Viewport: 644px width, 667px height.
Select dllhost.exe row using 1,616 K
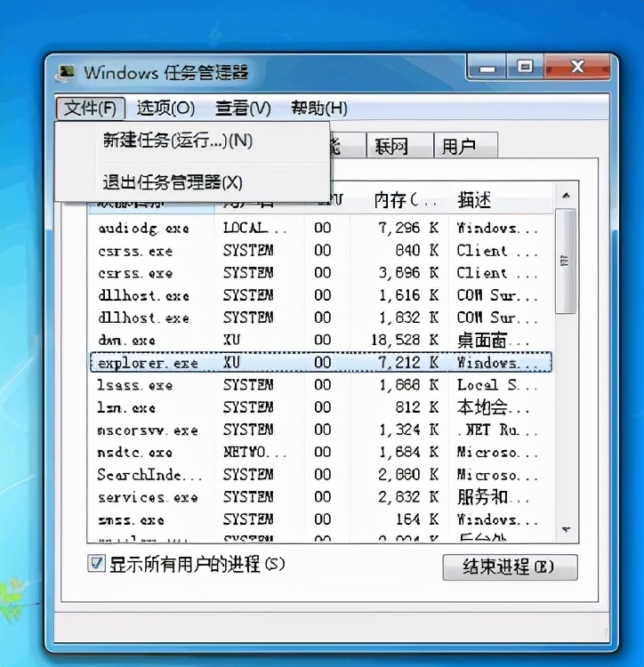coord(321,295)
